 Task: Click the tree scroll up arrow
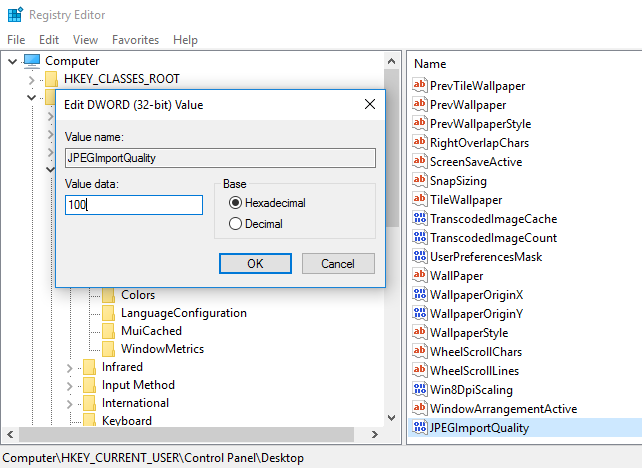[391, 61]
